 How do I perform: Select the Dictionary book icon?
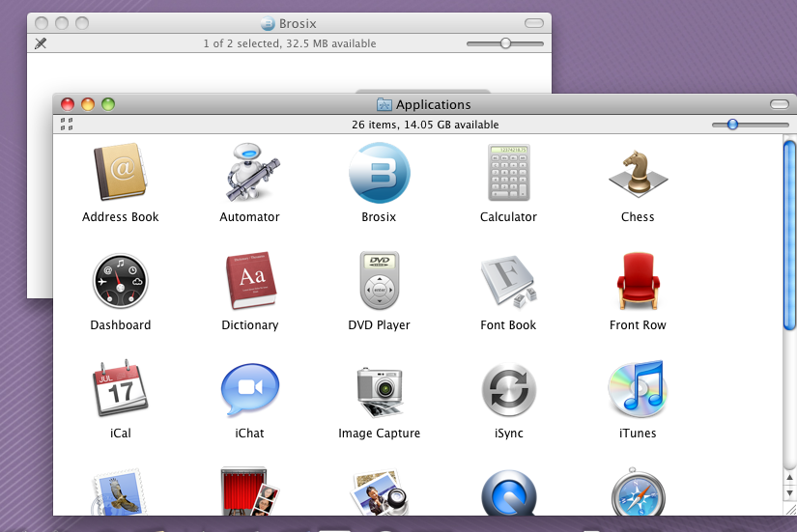pos(250,280)
